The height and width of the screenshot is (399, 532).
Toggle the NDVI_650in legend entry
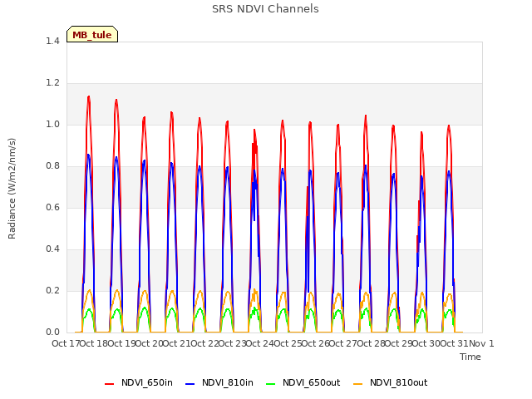click(x=139, y=382)
